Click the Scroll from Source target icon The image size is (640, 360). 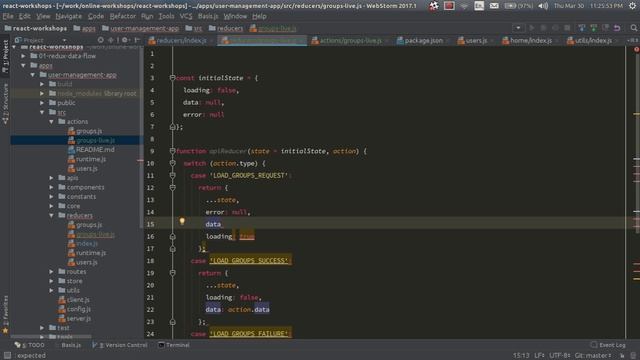coord(100,40)
